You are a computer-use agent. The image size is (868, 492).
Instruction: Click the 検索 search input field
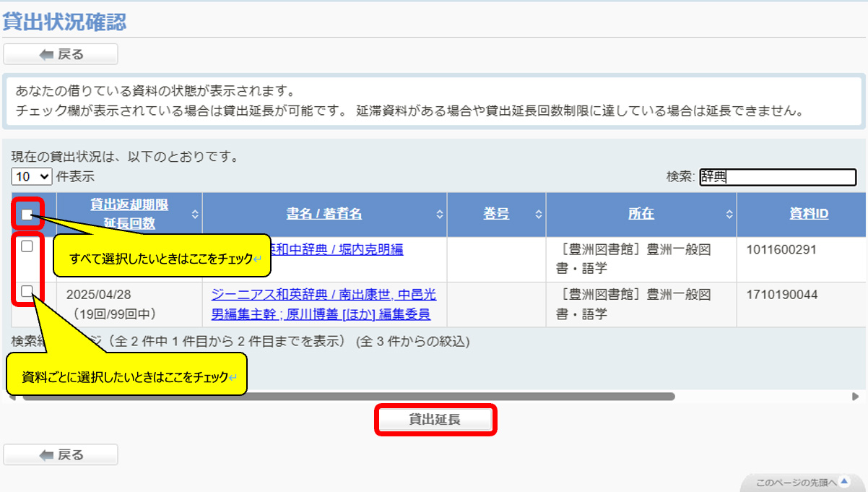(777, 177)
